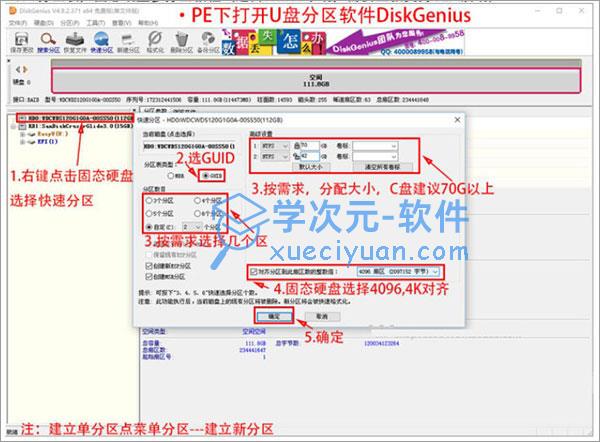600x442 pixels.
Task: Click the Default Size (默认大小) button
Action: (x=310, y=167)
